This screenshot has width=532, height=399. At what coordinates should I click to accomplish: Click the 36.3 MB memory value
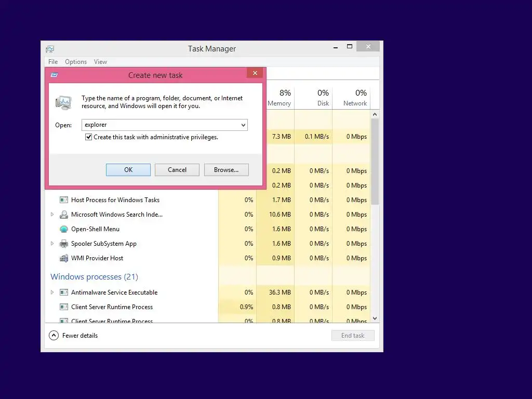pyautogui.click(x=280, y=292)
